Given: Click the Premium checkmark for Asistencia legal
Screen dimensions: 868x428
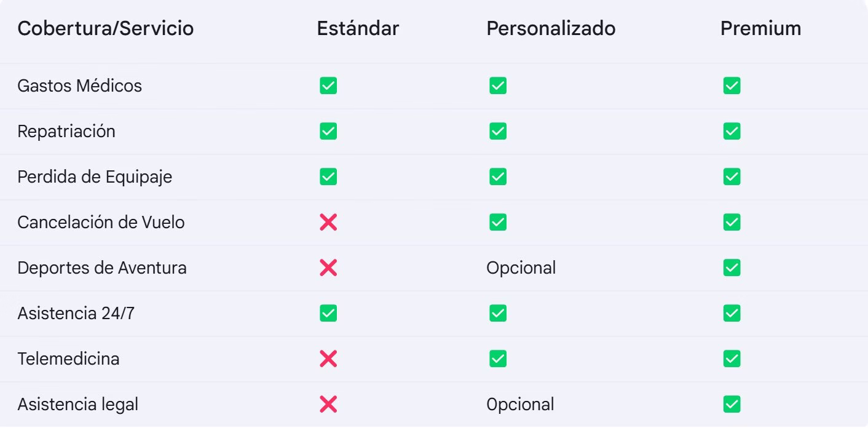Looking at the screenshot, I should [732, 404].
